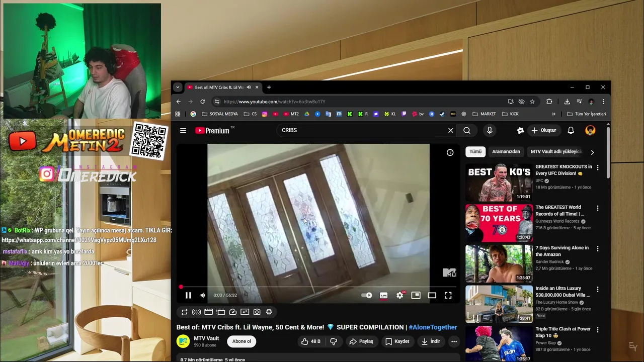Toggle subtitles with the captions button
Image resolution: width=644 pixels, height=362 pixels.
(383, 296)
